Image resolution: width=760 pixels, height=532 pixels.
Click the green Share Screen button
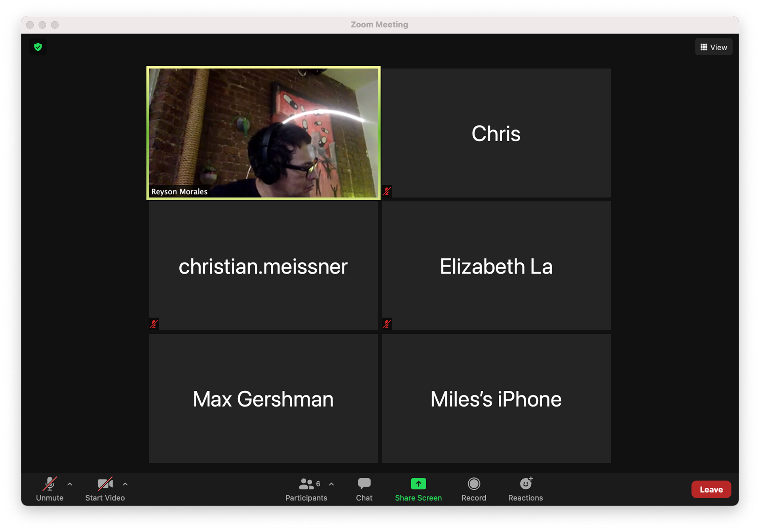pyautogui.click(x=418, y=489)
